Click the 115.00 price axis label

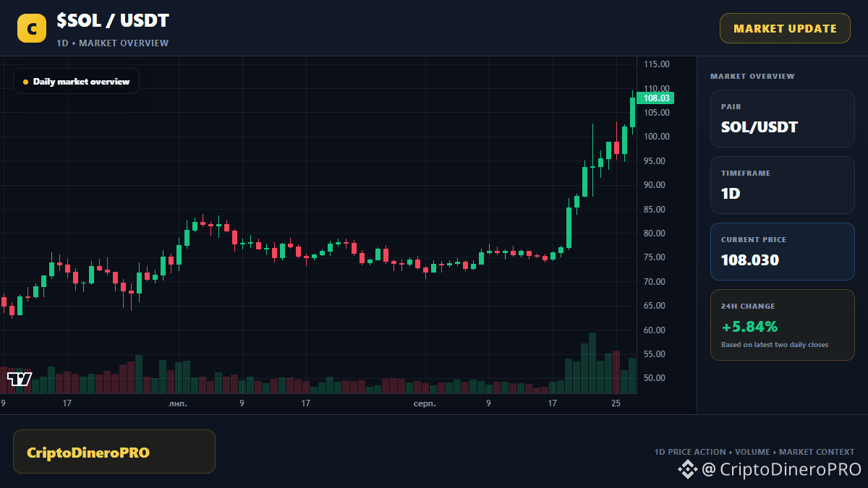point(657,64)
